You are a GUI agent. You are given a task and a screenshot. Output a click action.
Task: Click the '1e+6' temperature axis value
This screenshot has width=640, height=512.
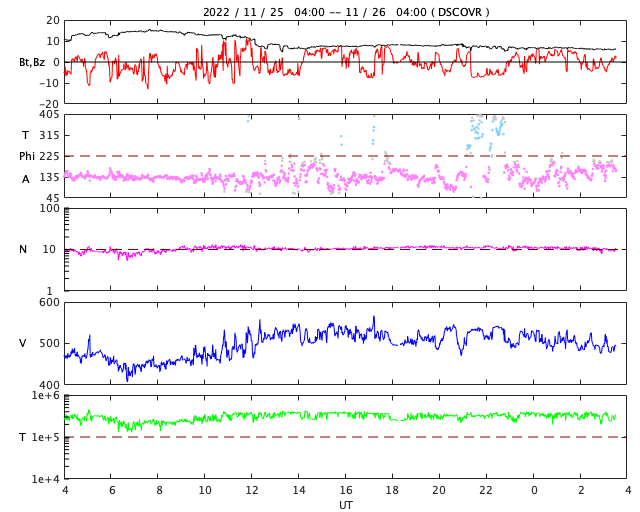click(x=46, y=396)
